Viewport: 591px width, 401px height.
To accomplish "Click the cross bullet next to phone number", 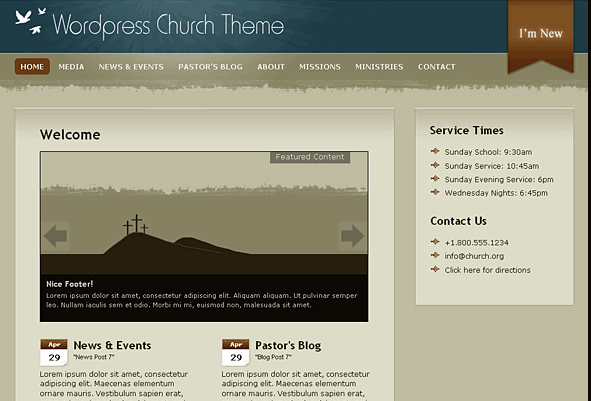I will pyautogui.click(x=435, y=242).
